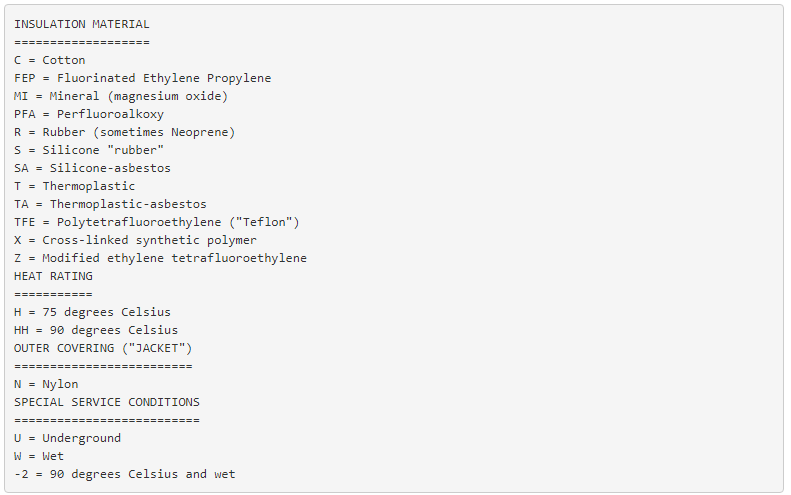This screenshot has height=495, width=791.
Task: Click the OUTER COVERING ("JACKET") heading
Action: pyautogui.click(x=103, y=348)
